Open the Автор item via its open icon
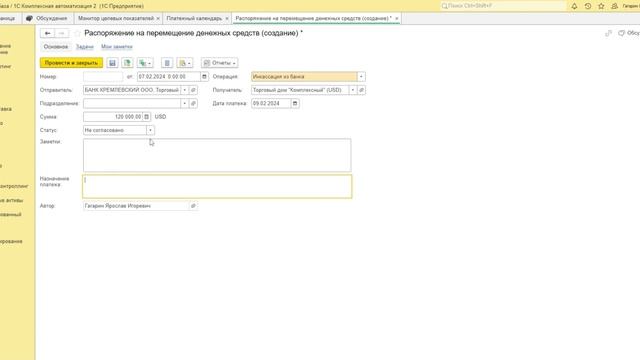Viewport: 640px width, 360px height. click(x=193, y=206)
